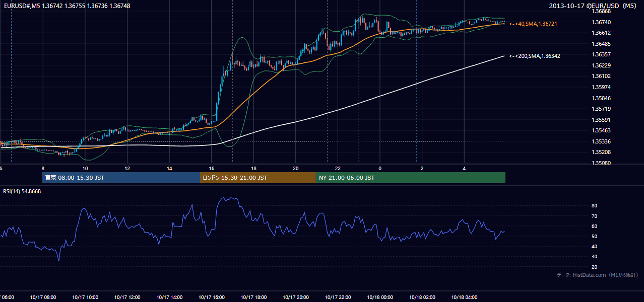Select the 10/17 22:00 time label
Image resolution: width=644 pixels, height=302 pixels.
click(338, 297)
